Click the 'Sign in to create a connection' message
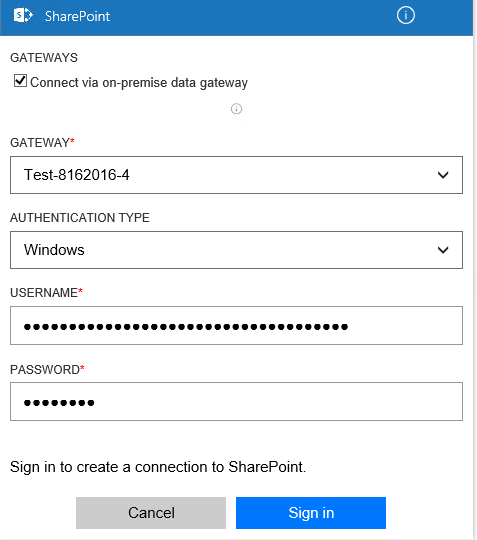Image resolution: width=477 pixels, height=540 pixels. click(158, 467)
